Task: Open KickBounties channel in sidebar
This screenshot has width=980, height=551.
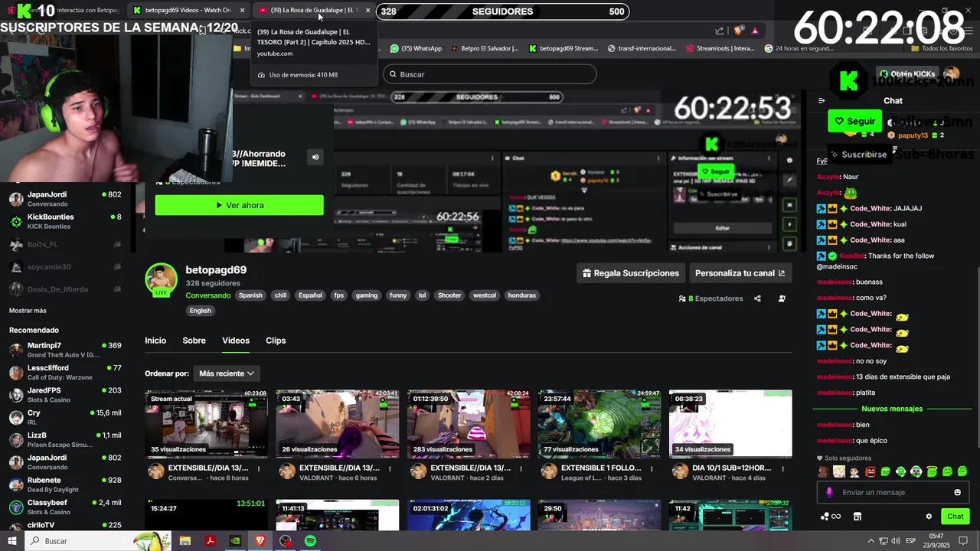Action: tap(65, 221)
